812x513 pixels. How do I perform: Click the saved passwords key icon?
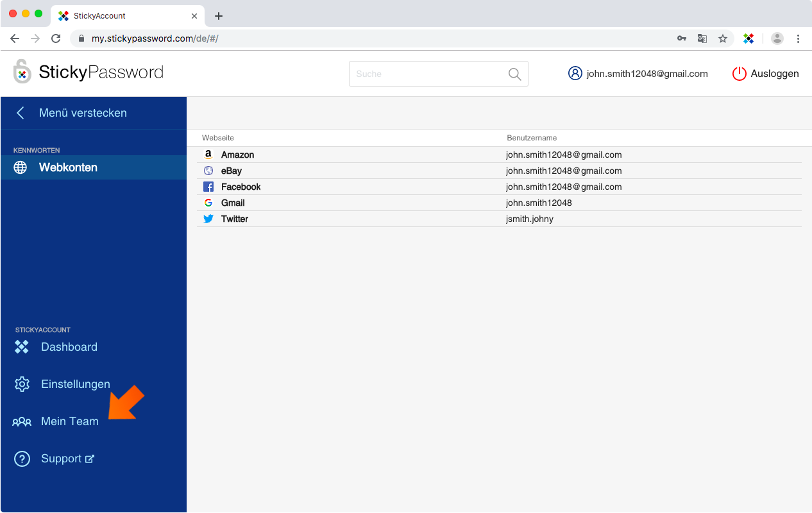(x=682, y=38)
